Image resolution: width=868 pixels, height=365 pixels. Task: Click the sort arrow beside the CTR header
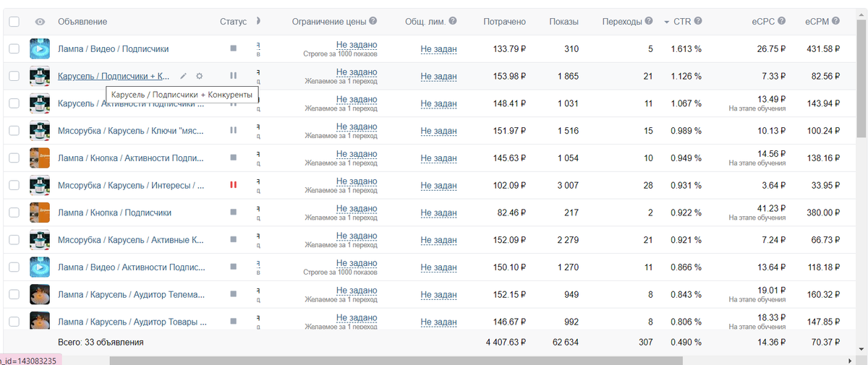click(x=666, y=22)
